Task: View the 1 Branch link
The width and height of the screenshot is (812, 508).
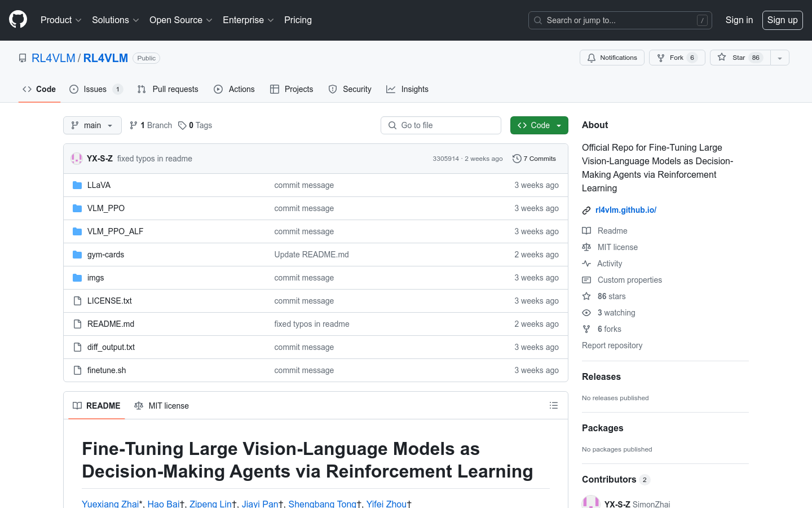Action: [x=151, y=125]
